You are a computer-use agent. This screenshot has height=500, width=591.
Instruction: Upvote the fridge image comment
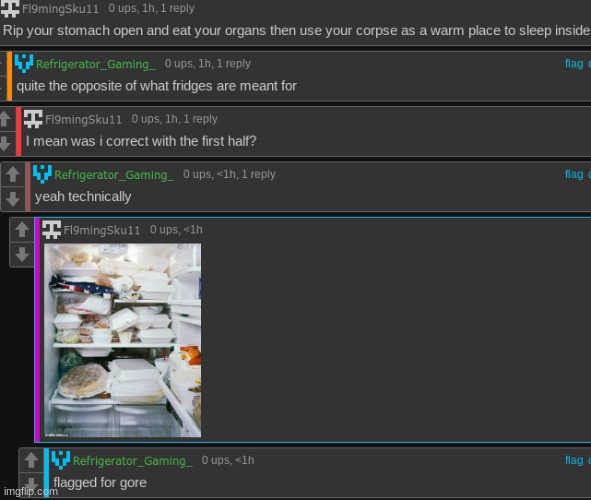point(22,230)
